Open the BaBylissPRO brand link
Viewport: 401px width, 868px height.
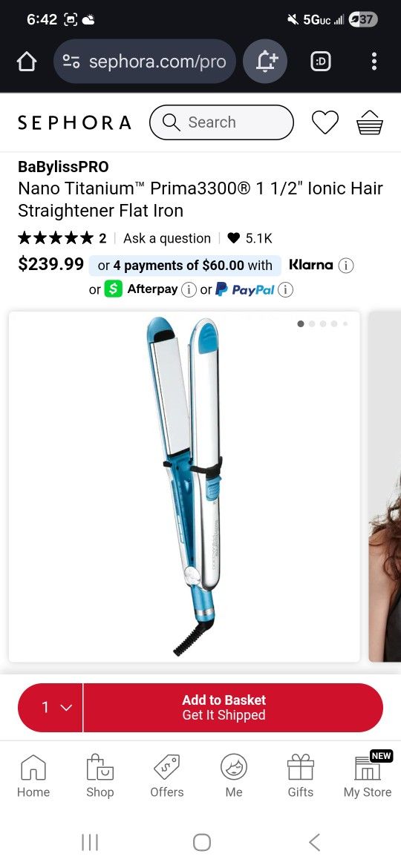pyautogui.click(x=63, y=167)
